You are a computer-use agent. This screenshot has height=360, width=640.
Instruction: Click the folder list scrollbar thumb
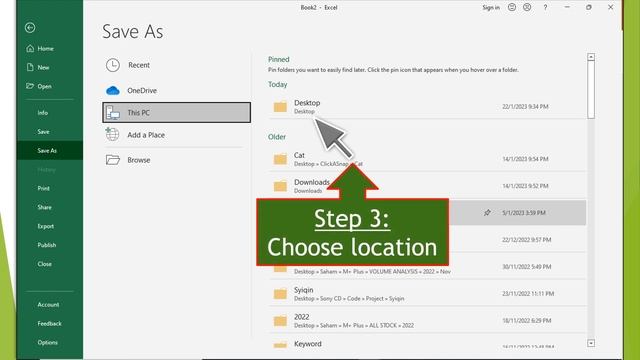pyautogui.click(x=591, y=91)
